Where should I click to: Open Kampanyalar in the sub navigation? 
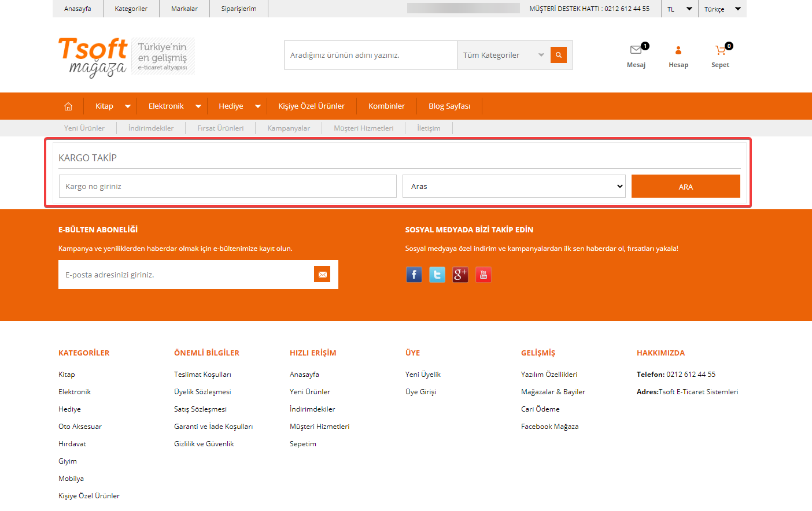(289, 128)
